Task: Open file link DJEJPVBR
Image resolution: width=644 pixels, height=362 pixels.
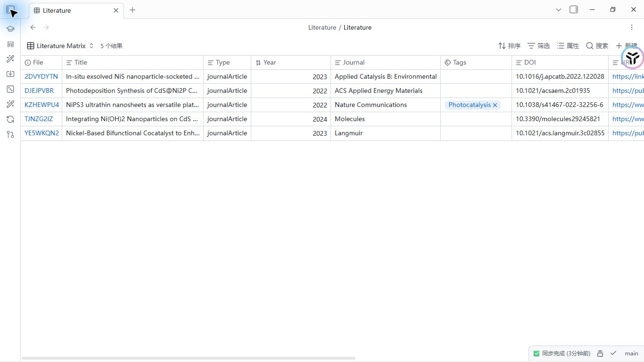Action: [x=39, y=90]
